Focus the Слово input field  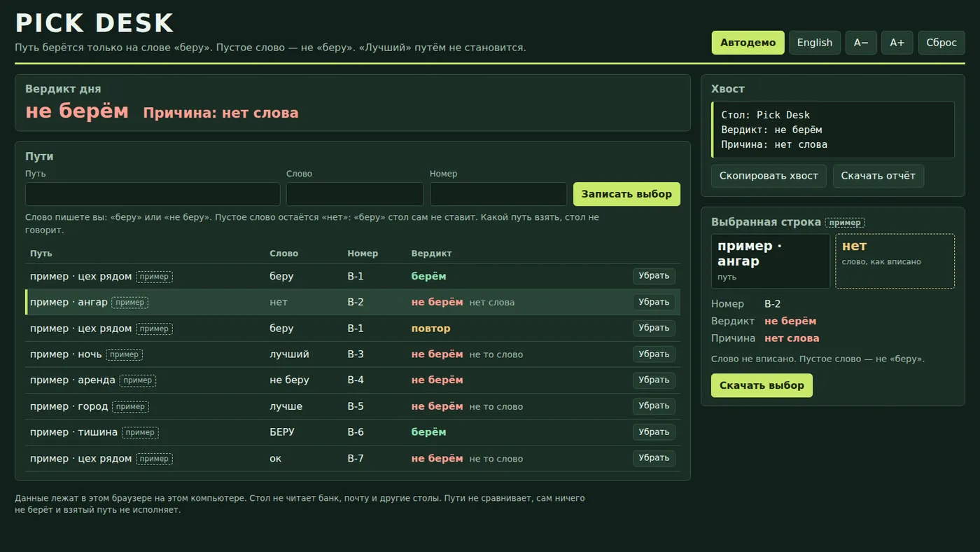(355, 194)
